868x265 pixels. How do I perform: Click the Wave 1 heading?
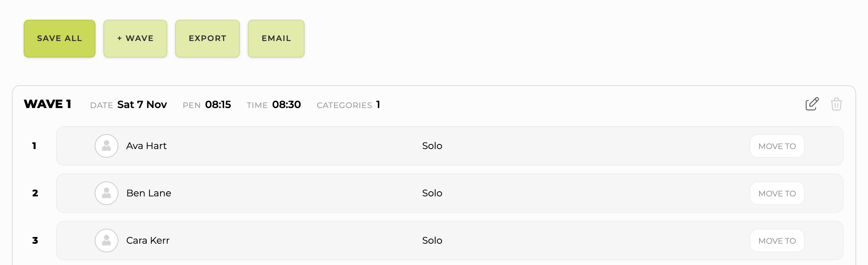(47, 104)
